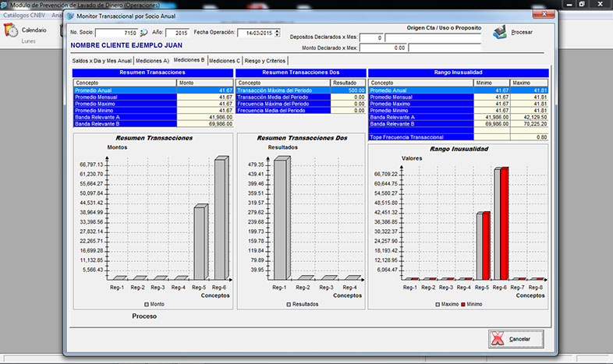Click the Procesar printer icon
The image size is (613, 364).
click(x=500, y=32)
